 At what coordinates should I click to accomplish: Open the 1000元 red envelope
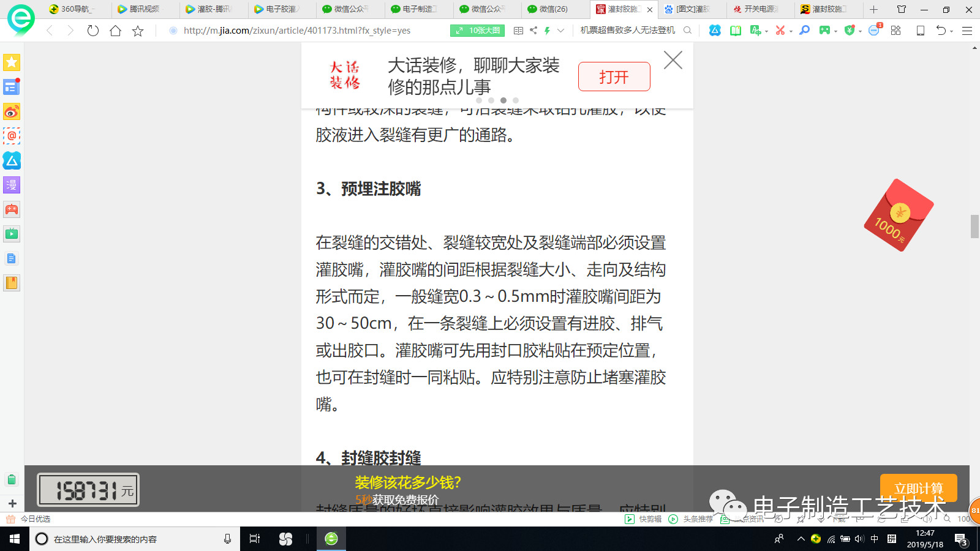[899, 215]
